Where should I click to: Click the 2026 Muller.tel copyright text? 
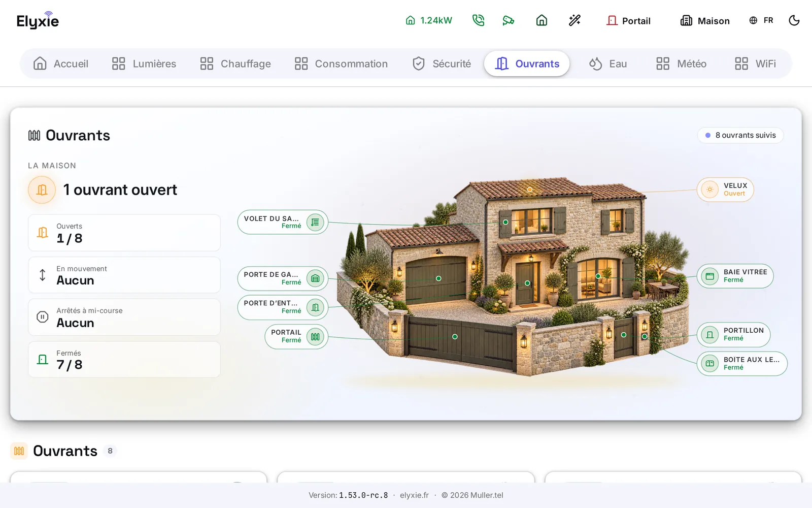pos(472,495)
